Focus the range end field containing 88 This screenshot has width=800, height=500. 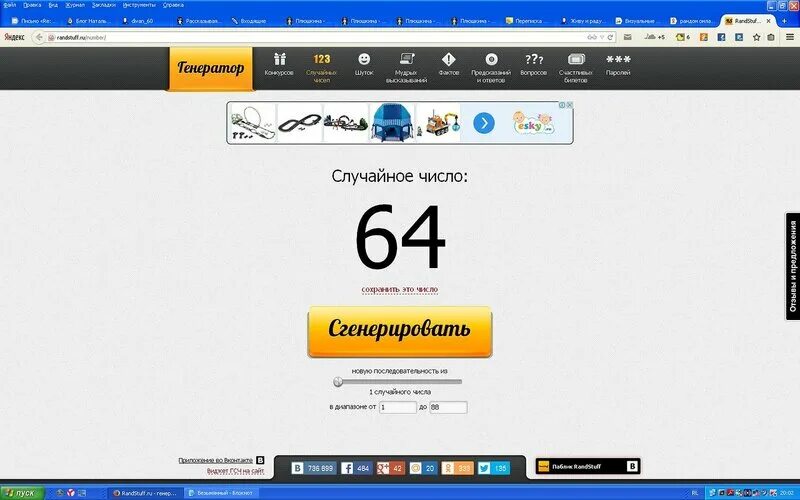tap(448, 407)
